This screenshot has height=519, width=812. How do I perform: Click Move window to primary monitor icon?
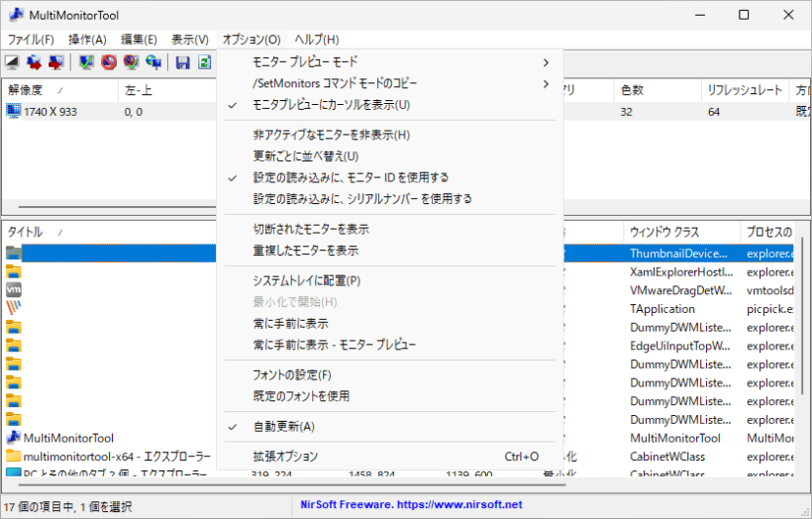click(55, 62)
